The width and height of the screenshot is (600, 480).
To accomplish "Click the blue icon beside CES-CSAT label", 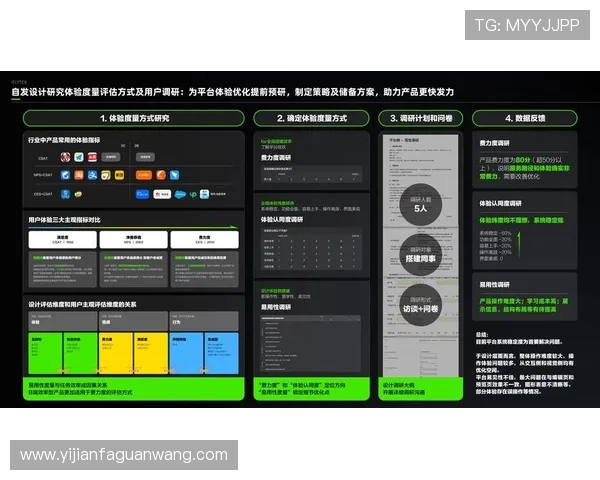I will point(65,194).
